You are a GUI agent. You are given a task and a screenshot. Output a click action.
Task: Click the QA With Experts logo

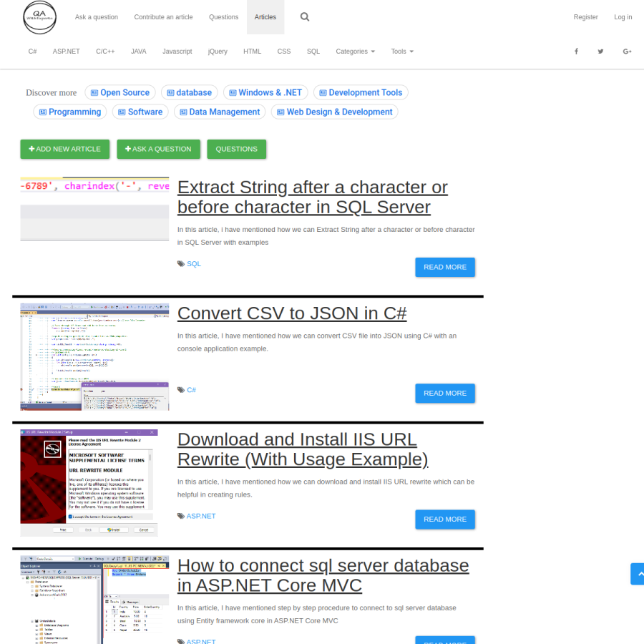(x=39, y=17)
